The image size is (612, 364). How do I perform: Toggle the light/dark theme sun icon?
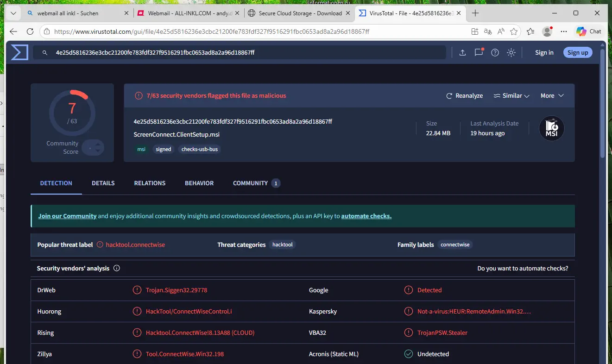pos(511,53)
